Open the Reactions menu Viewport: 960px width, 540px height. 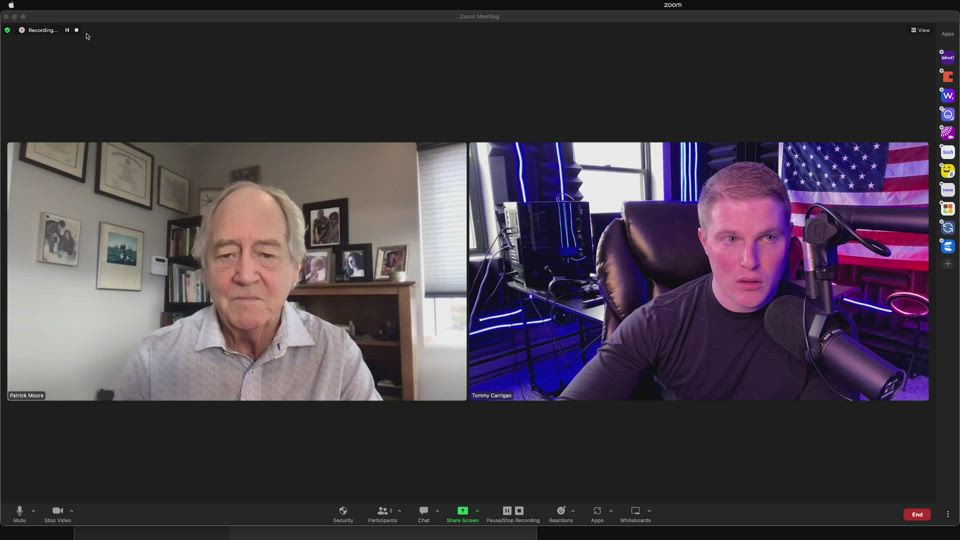[x=561, y=511]
